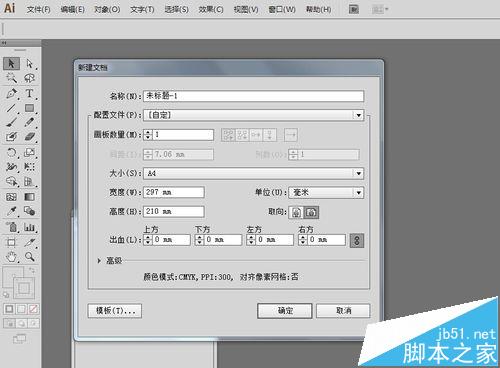Select the Pen tool

tap(11, 93)
